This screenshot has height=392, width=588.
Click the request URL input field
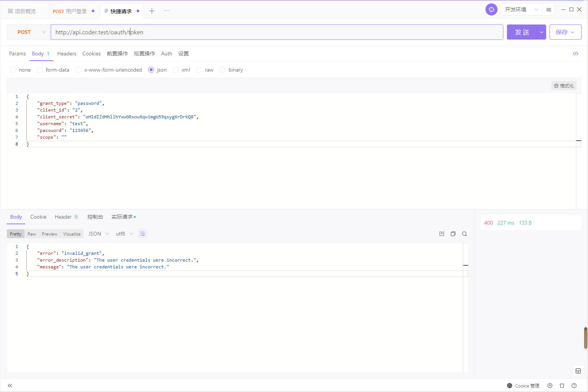pos(277,32)
